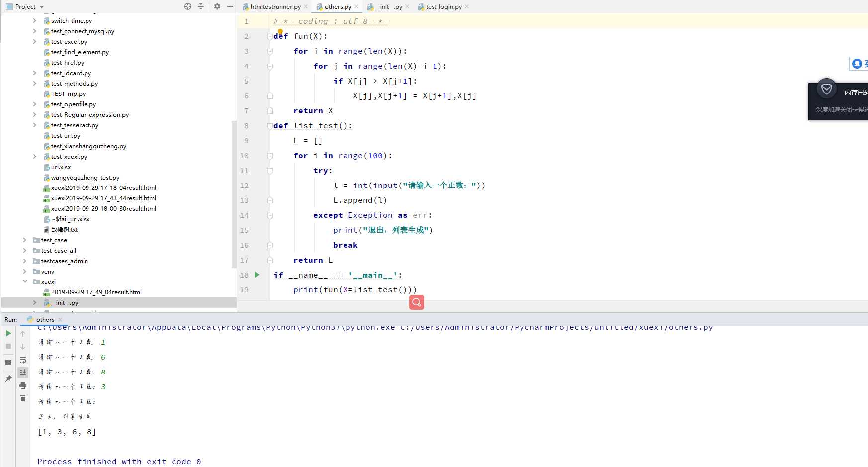Toggle code fold marker on line 8

[270, 126]
